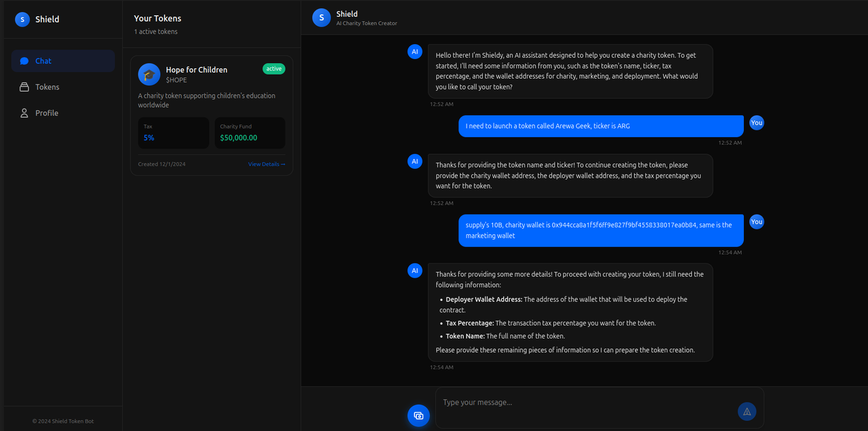868x431 pixels.
Task: Open View Details link for Hope for Children
Action: (267, 164)
